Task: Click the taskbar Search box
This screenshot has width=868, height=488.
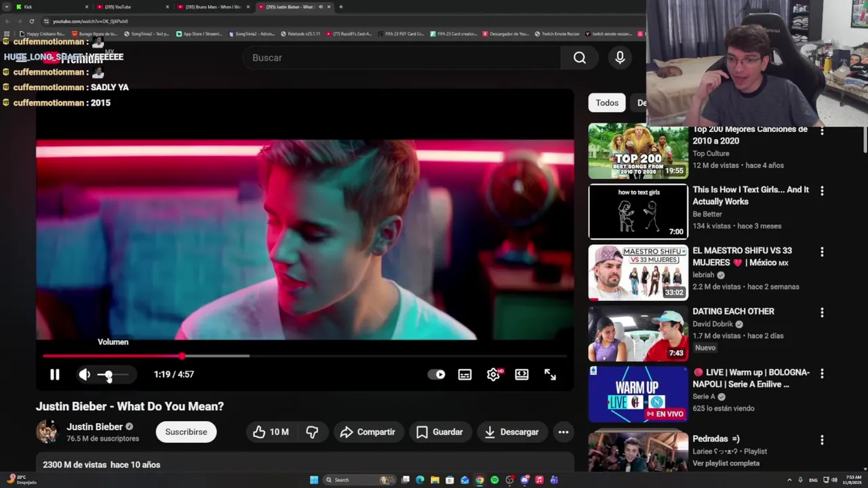Action: coord(361,480)
